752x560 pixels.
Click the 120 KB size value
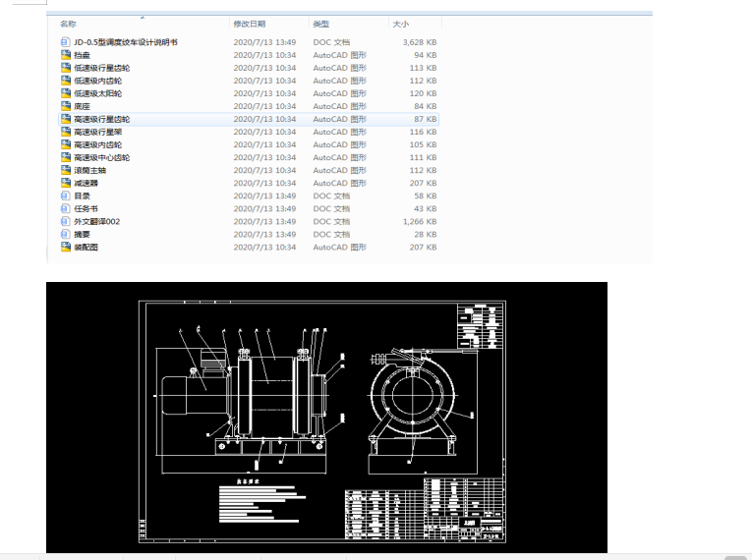pyautogui.click(x=423, y=93)
